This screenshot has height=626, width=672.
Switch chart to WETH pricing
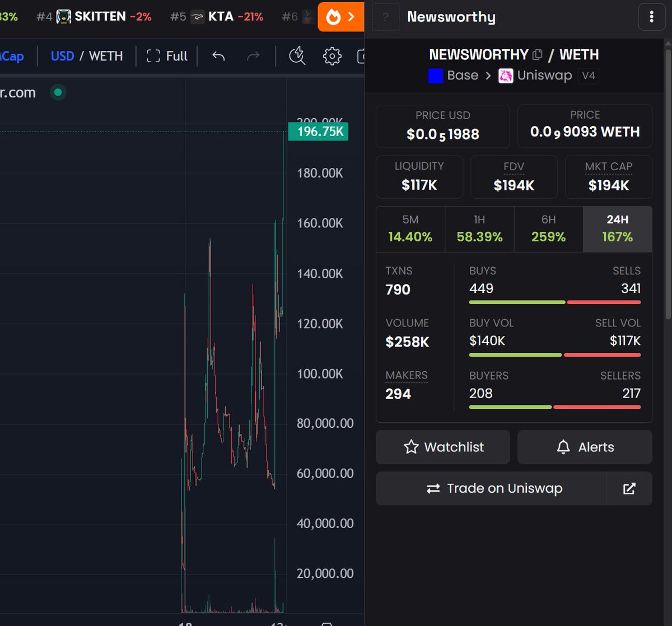pyautogui.click(x=106, y=56)
